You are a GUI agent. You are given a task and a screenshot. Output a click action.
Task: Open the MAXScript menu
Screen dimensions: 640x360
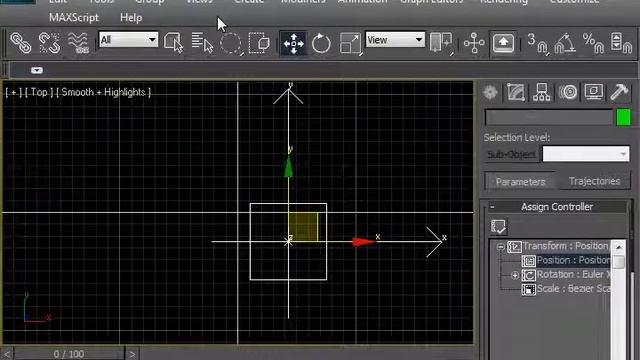pos(74,18)
